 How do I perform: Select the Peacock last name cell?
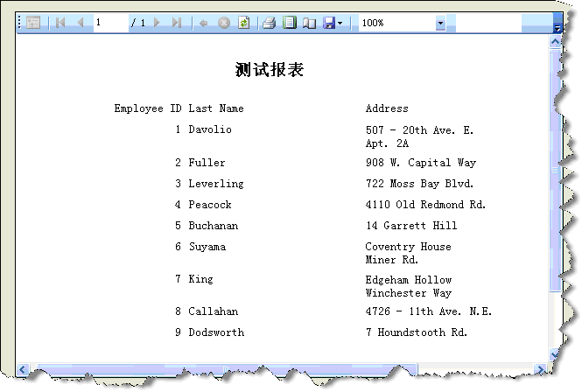210,205
